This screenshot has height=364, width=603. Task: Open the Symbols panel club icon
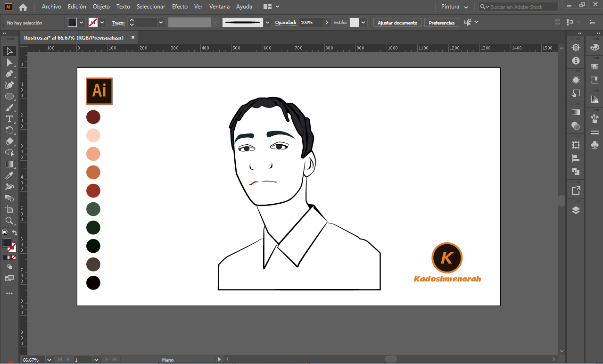pyautogui.click(x=595, y=145)
